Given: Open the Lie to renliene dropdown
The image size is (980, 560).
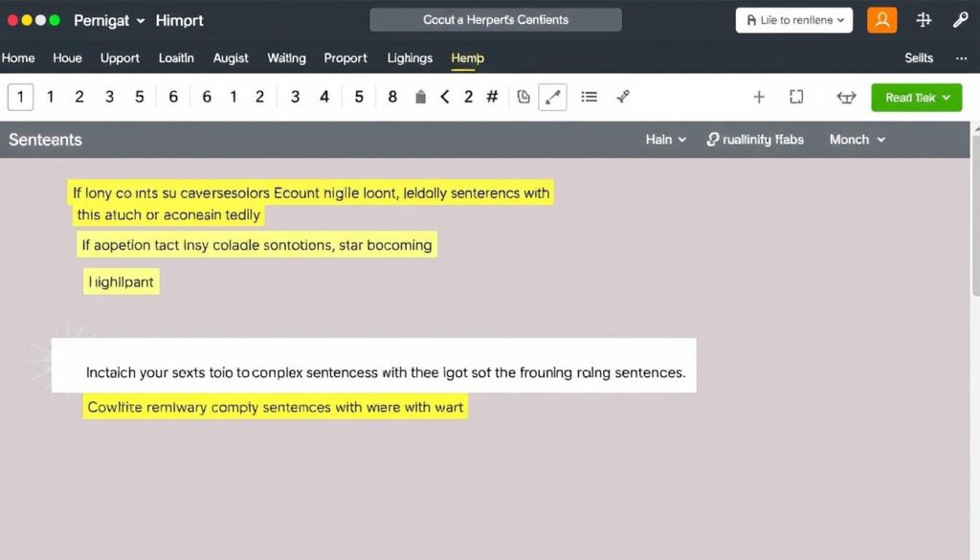Looking at the screenshot, I should pyautogui.click(x=794, y=20).
